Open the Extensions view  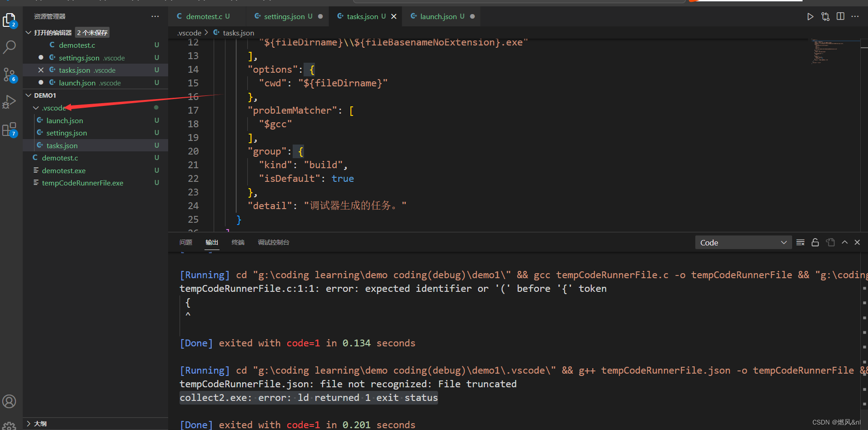10,130
